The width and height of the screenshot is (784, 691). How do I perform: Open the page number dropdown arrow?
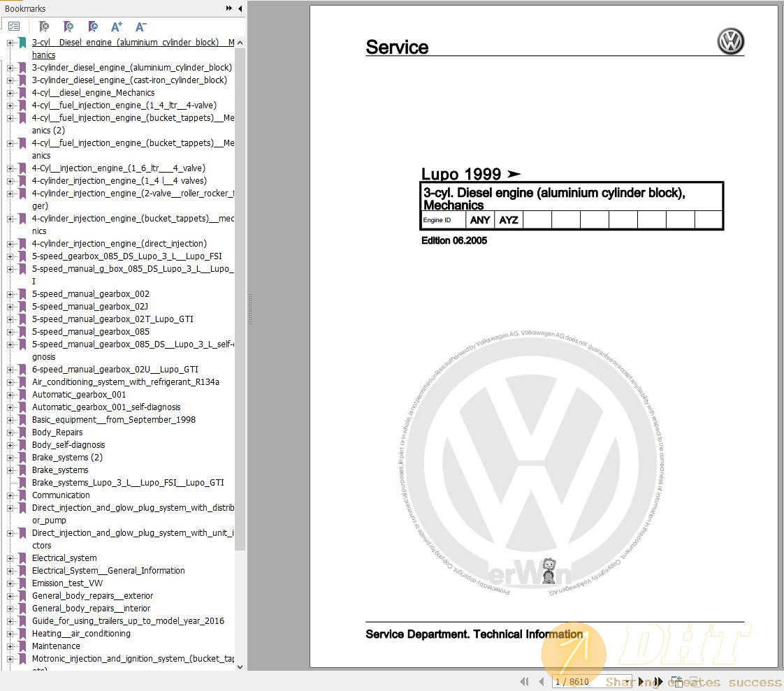pos(627,681)
